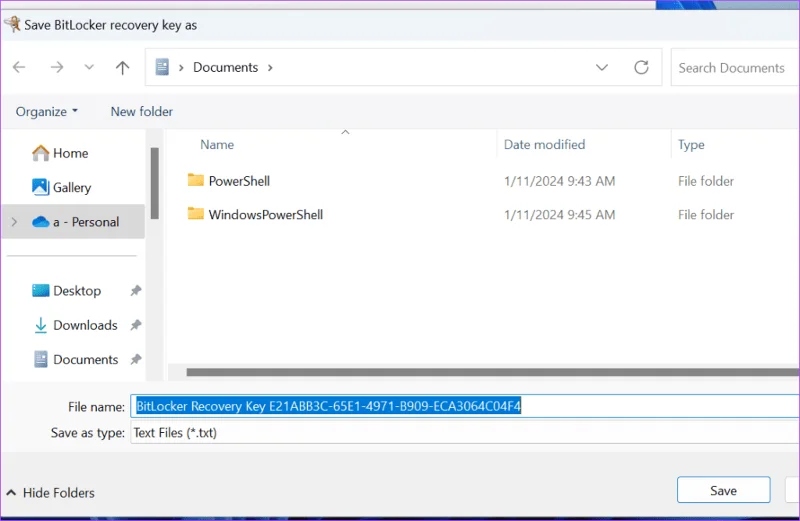Focus the Search Documents box
This screenshot has height=521, width=800.
(735, 67)
